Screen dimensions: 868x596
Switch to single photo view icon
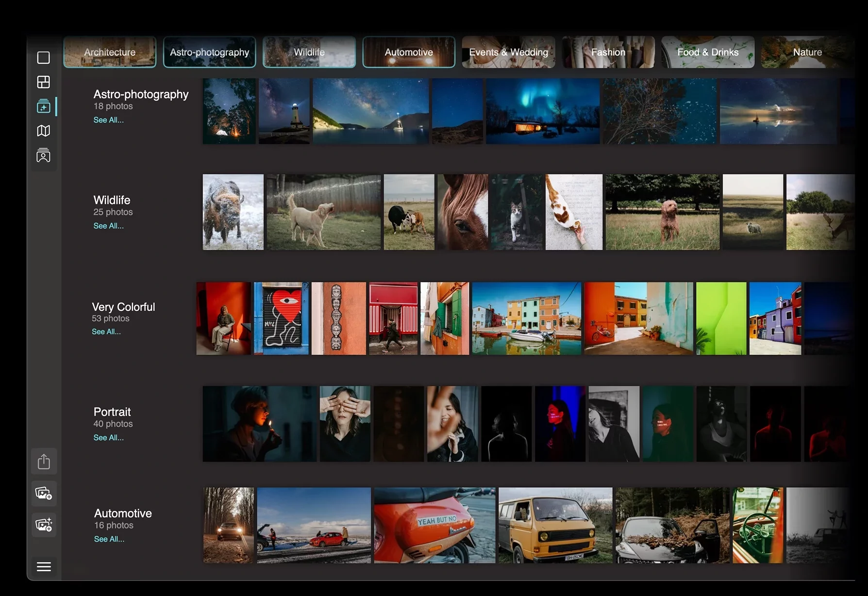click(44, 58)
